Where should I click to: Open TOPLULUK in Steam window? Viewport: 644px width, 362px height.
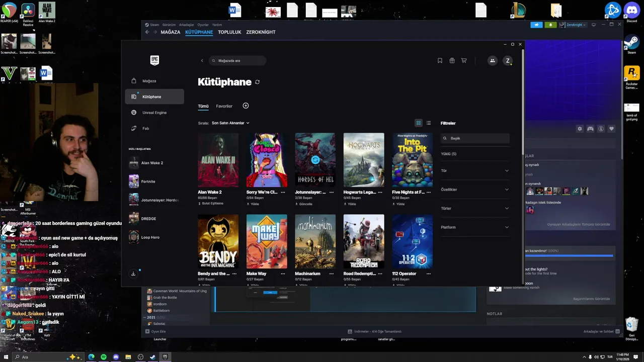[x=229, y=32]
